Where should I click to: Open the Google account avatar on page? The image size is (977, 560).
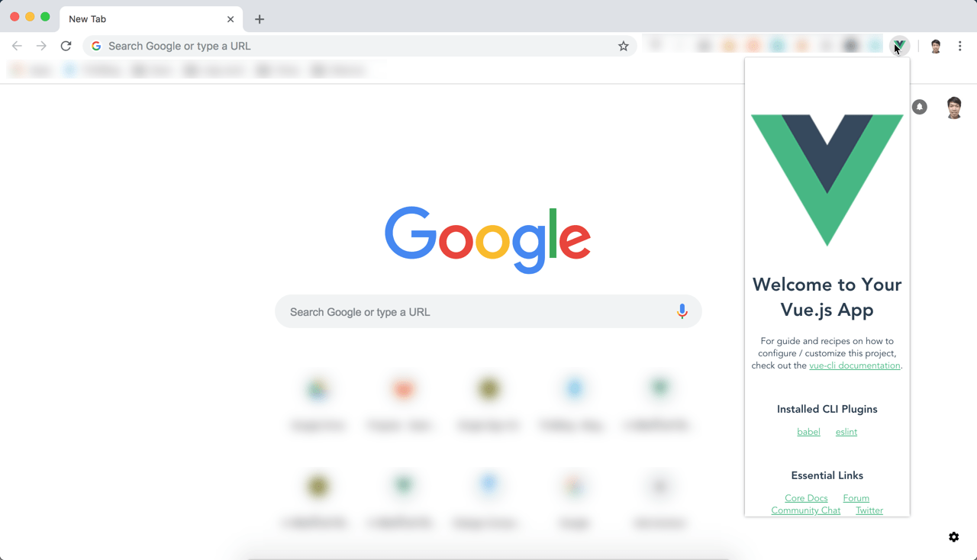[x=954, y=108]
